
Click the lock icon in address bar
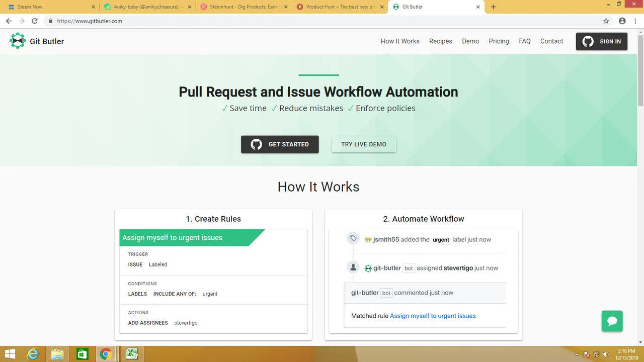coord(50,21)
